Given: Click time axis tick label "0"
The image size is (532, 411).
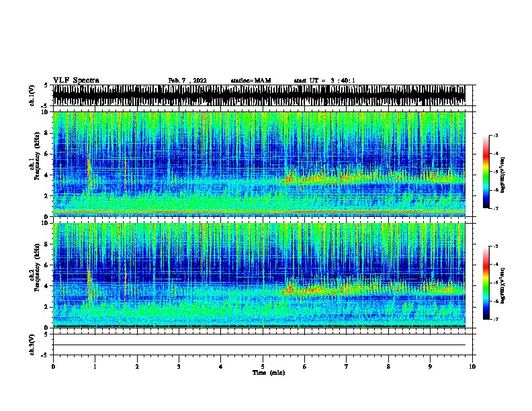Looking at the screenshot, I should click(x=53, y=367).
